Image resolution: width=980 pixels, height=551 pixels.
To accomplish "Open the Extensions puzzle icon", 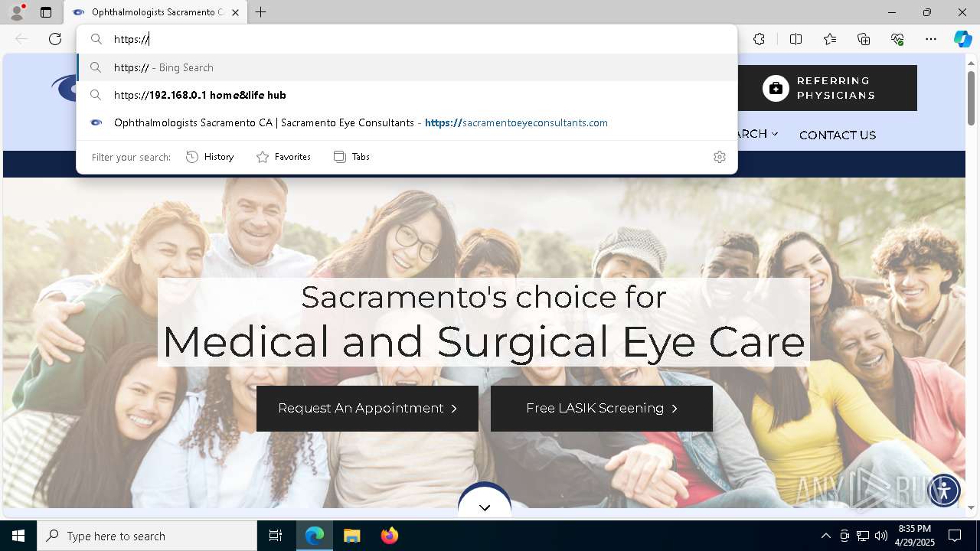I will (x=759, y=39).
